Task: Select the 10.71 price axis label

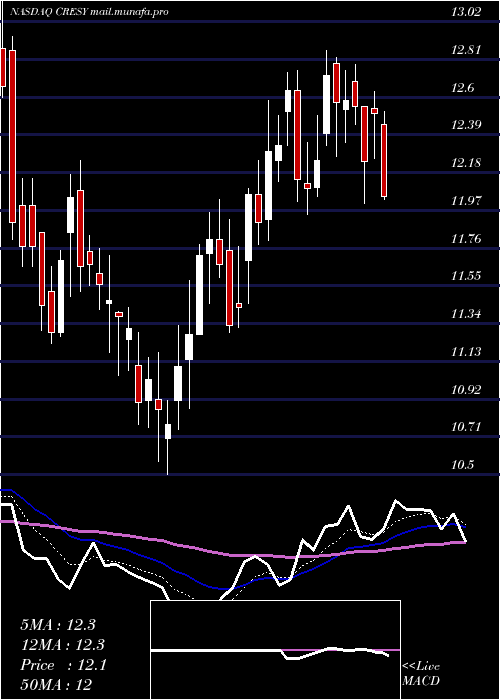Action: coord(466,428)
